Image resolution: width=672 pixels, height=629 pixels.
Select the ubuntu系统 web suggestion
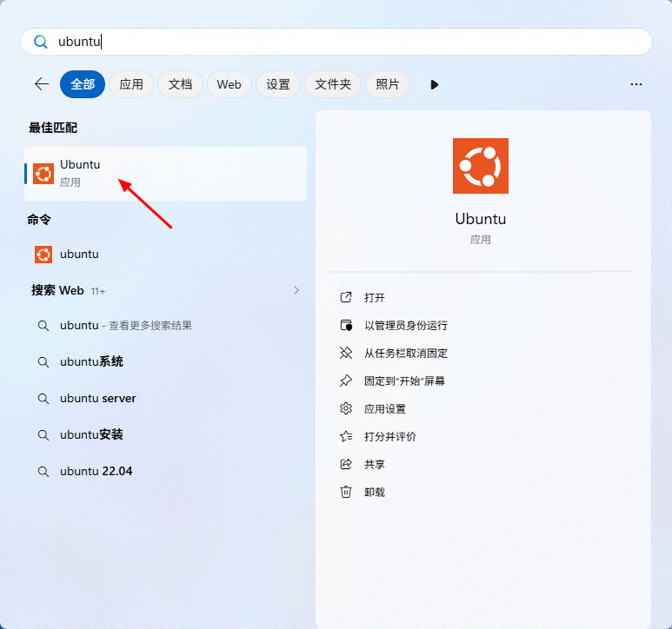[x=166, y=361]
